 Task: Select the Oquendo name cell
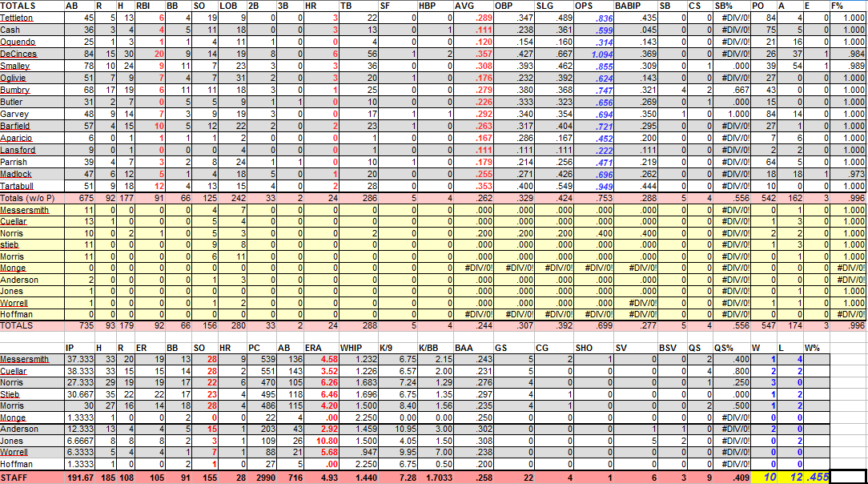coord(32,42)
